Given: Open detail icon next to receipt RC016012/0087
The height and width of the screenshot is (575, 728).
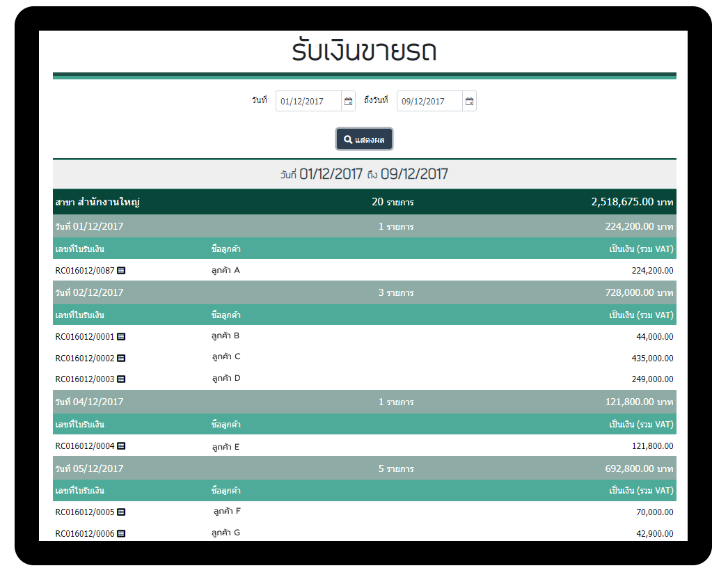Looking at the screenshot, I should (121, 270).
